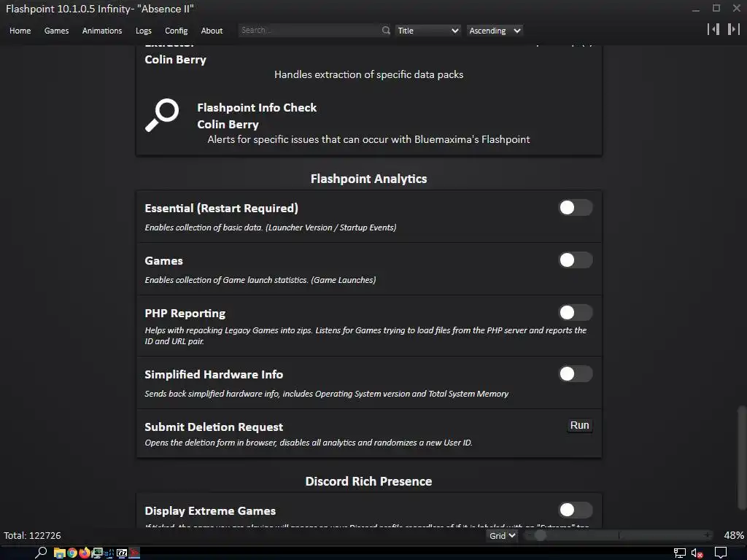Click 'Handles extraction of specific data packs'
The height and width of the screenshot is (560, 747).
[368, 74]
